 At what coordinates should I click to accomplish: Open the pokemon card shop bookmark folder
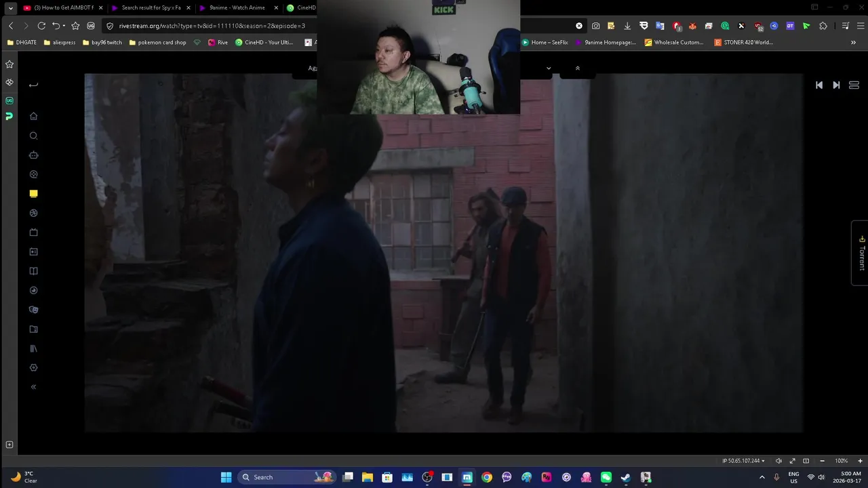point(157,42)
